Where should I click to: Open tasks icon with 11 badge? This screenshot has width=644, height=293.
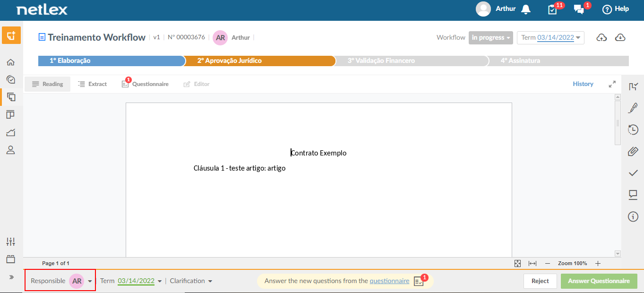[x=552, y=9]
